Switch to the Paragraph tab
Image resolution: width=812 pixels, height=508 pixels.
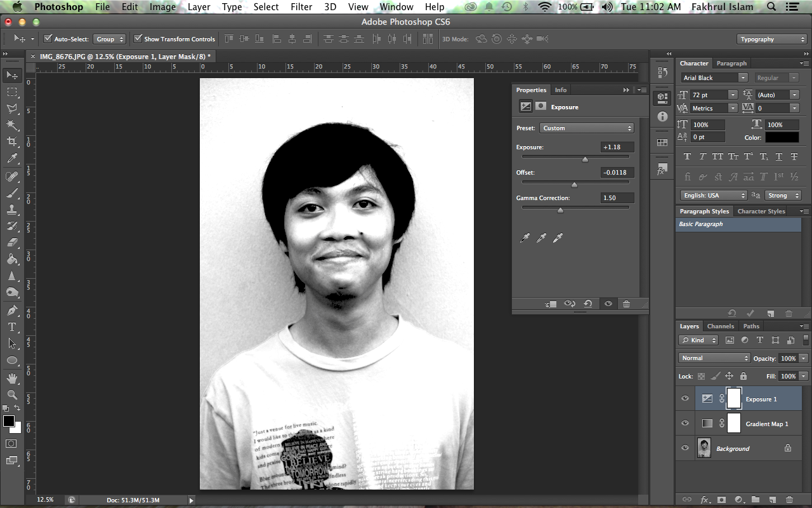(x=731, y=63)
